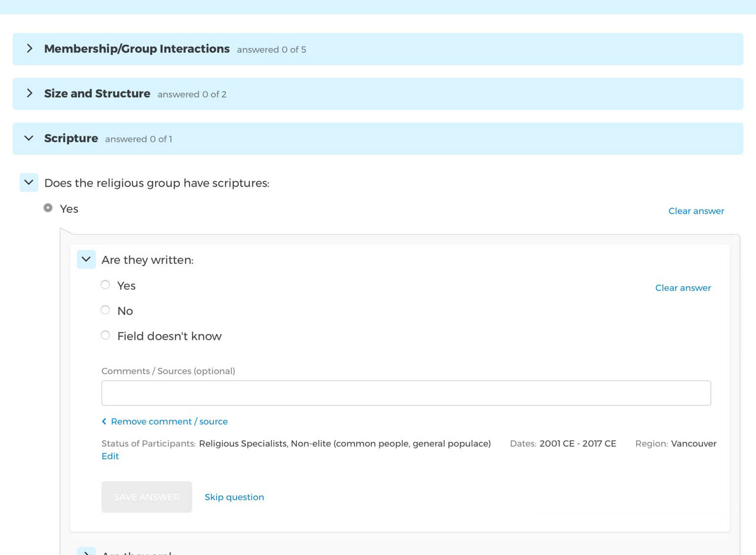The image size is (756, 555).
Task: Select Yes for 'Are they written'
Action: coord(106,285)
